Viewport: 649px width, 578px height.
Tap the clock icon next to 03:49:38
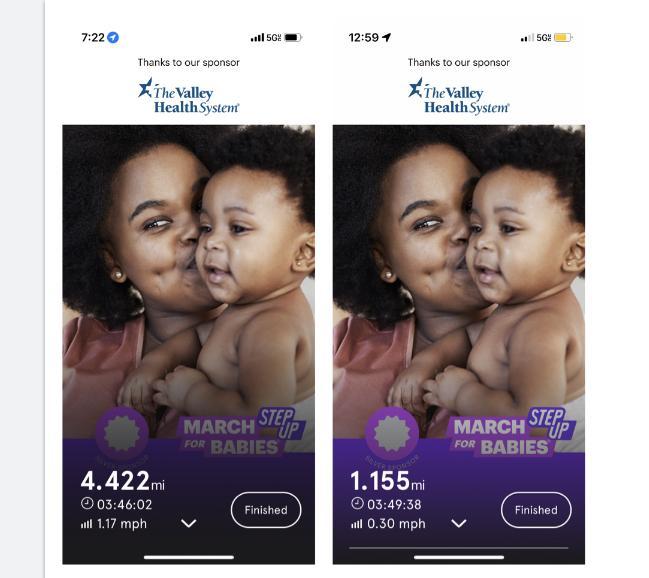click(x=357, y=503)
